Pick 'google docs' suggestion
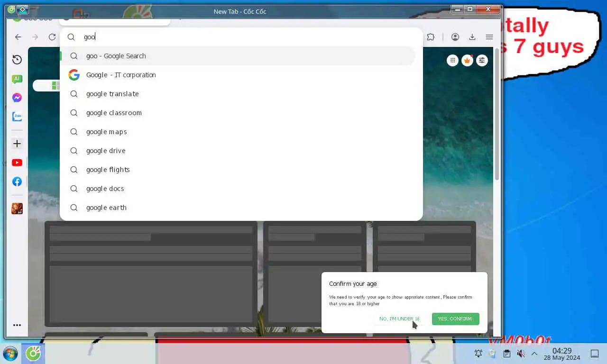This screenshot has height=364, width=607. (x=238, y=189)
